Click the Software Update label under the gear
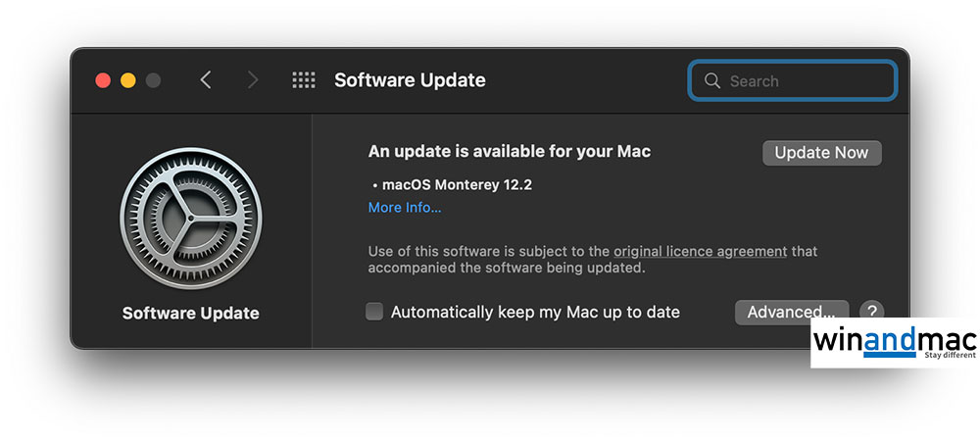This screenshot has height=442, width=980. (190, 314)
